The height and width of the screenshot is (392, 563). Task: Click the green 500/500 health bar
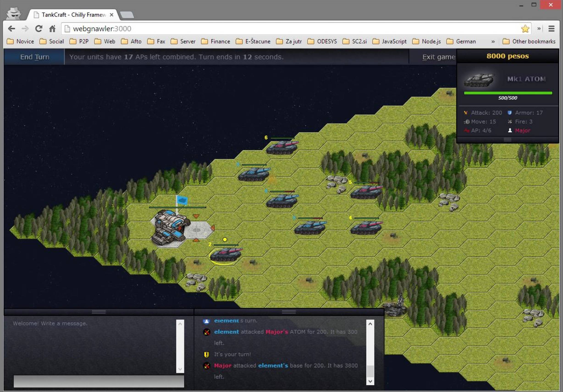point(508,93)
